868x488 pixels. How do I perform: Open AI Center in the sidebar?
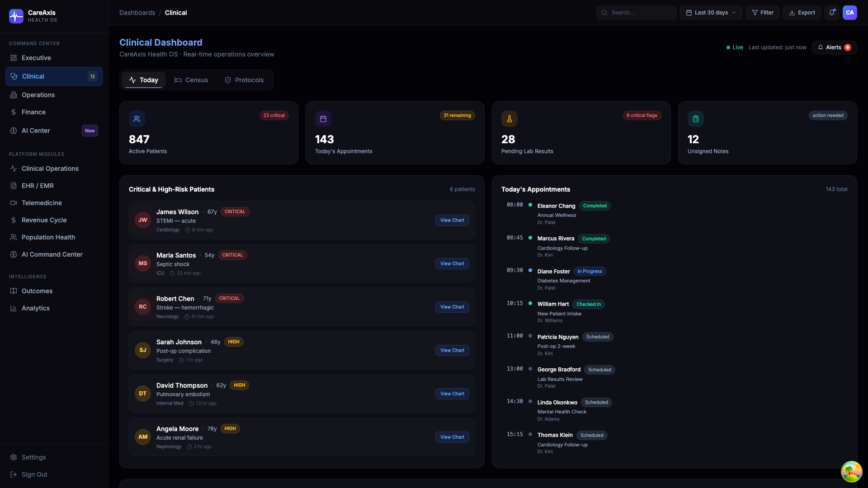[54, 131]
